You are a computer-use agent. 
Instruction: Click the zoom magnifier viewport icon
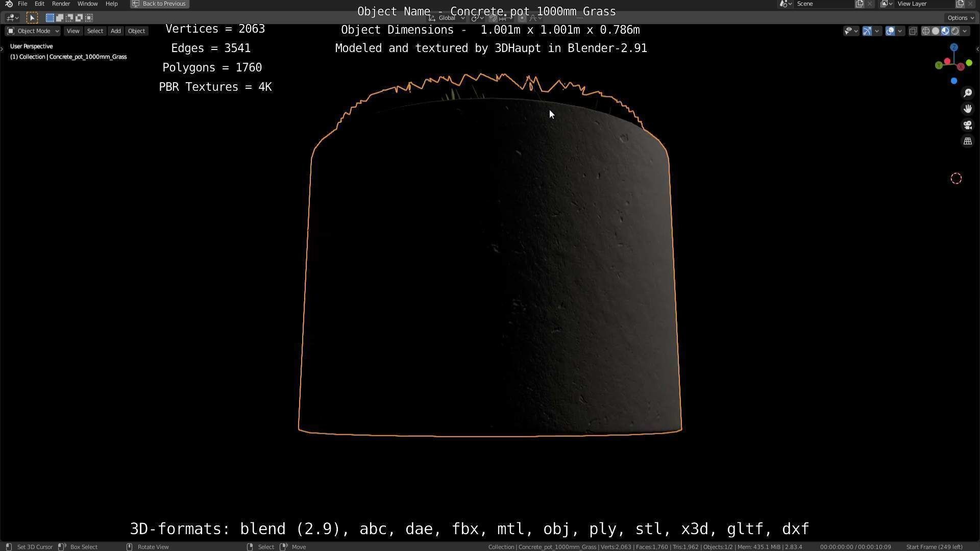click(x=967, y=93)
